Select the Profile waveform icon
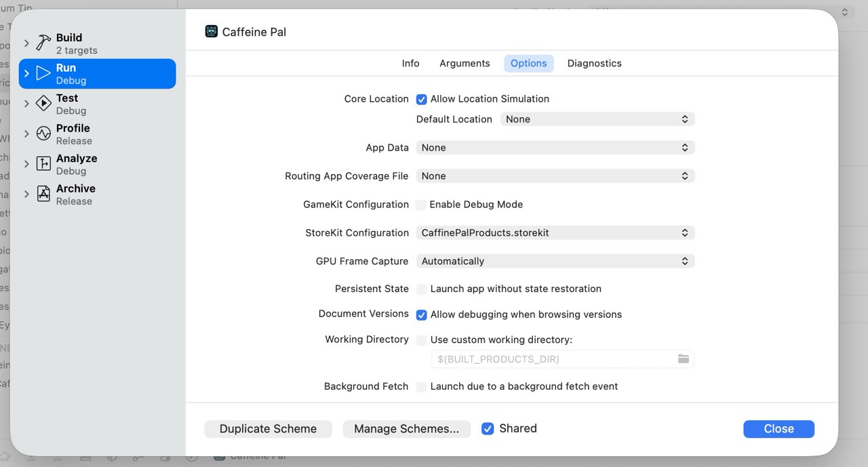868x467 pixels. [43, 134]
